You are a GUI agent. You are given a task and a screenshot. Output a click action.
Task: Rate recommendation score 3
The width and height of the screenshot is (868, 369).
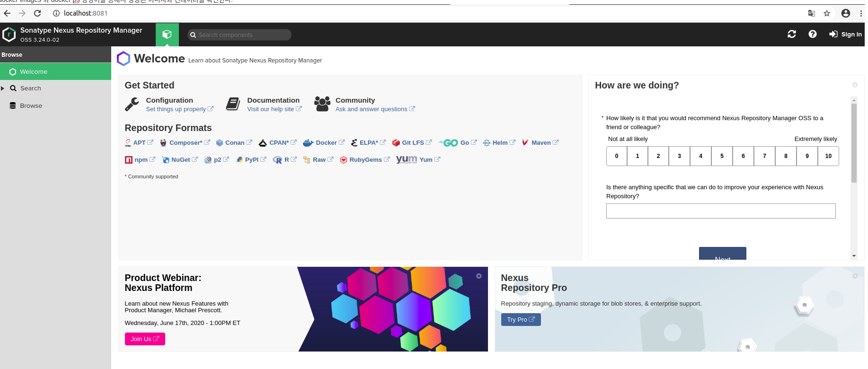(x=680, y=156)
